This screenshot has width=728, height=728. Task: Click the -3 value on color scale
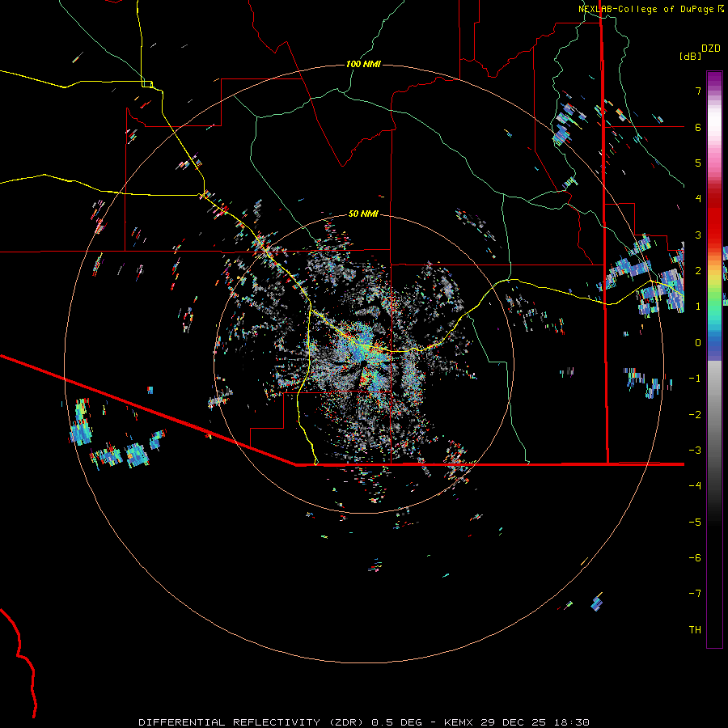click(695, 451)
